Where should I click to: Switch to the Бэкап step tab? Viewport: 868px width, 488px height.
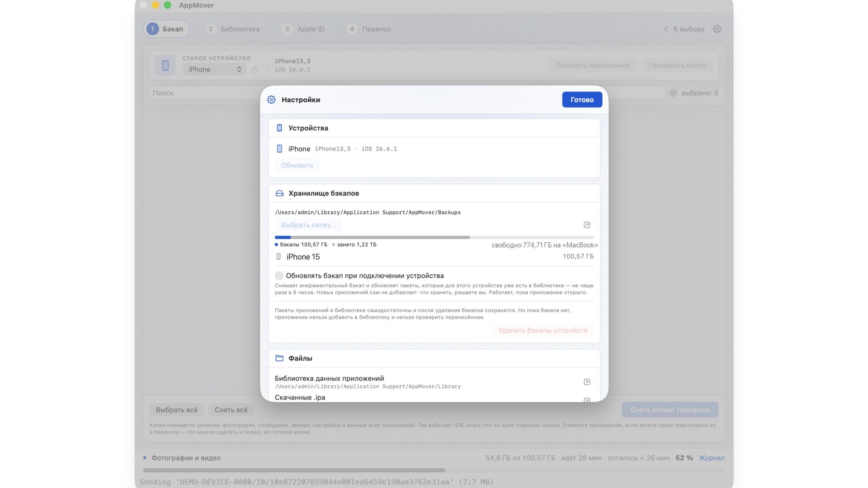[x=166, y=29]
